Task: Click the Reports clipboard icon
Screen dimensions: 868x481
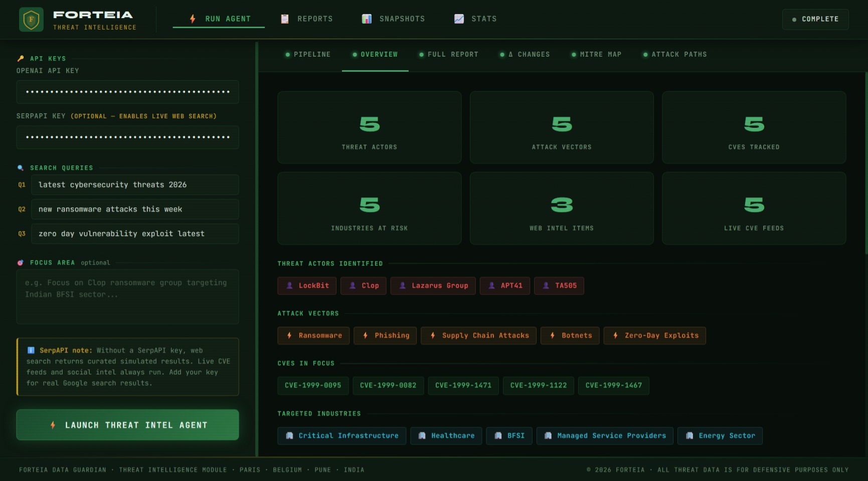Action: pos(285,19)
